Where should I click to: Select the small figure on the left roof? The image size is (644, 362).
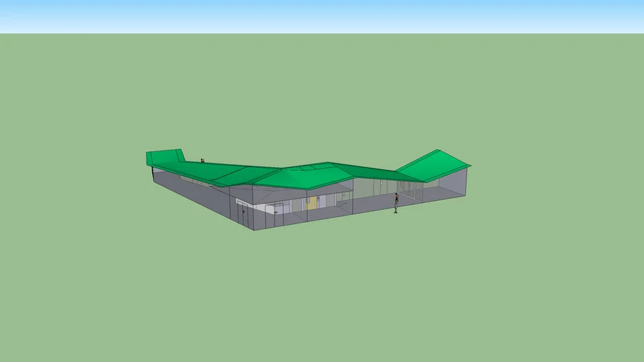click(x=202, y=160)
